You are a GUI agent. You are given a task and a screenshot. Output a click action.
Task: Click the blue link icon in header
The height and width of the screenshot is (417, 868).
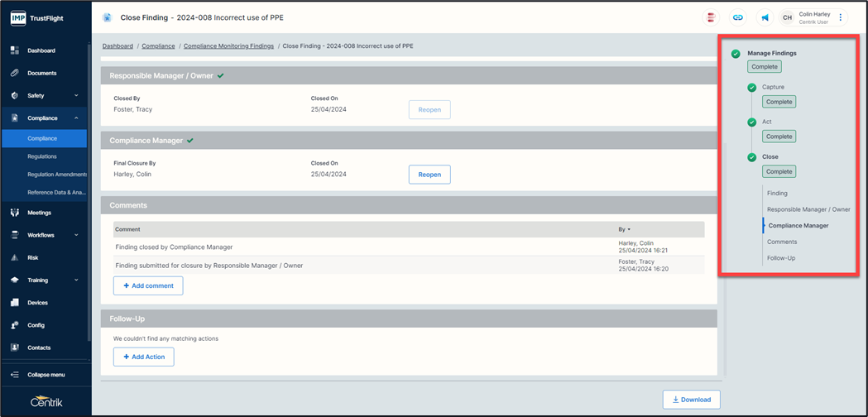(x=737, y=17)
